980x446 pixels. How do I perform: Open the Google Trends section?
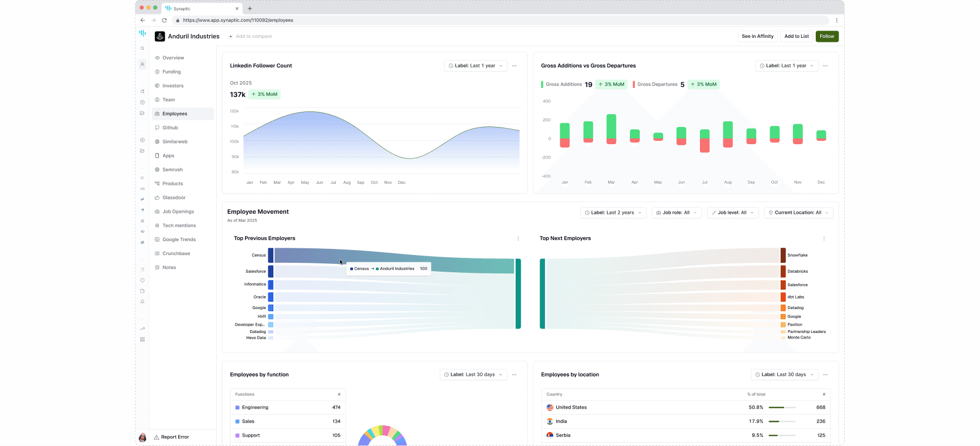coord(183,239)
